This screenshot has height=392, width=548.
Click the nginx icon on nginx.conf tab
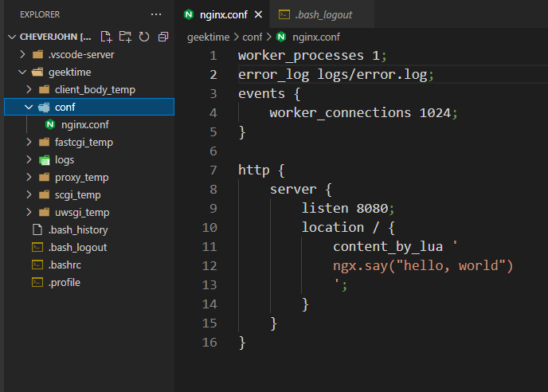[189, 14]
